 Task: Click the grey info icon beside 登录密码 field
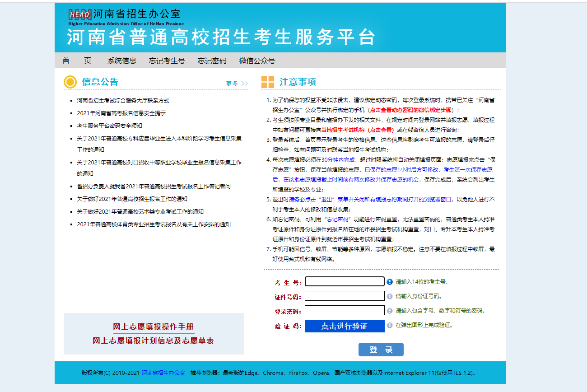(390, 311)
